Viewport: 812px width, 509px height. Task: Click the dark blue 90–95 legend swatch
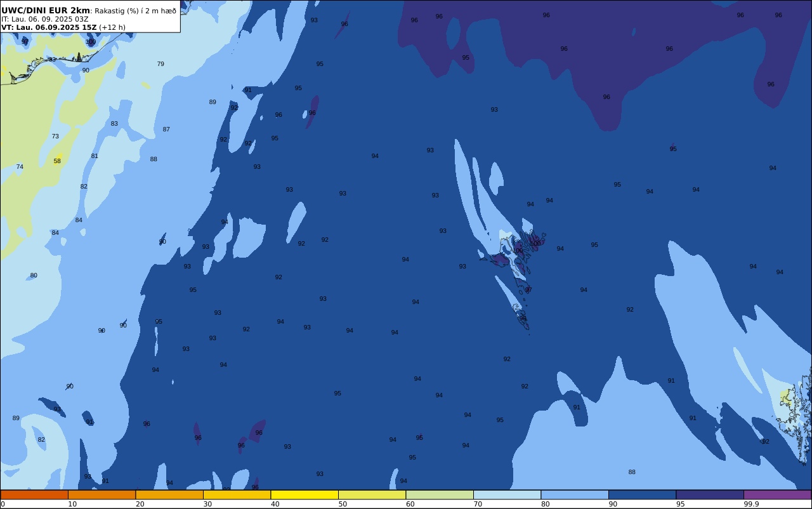tap(642, 494)
